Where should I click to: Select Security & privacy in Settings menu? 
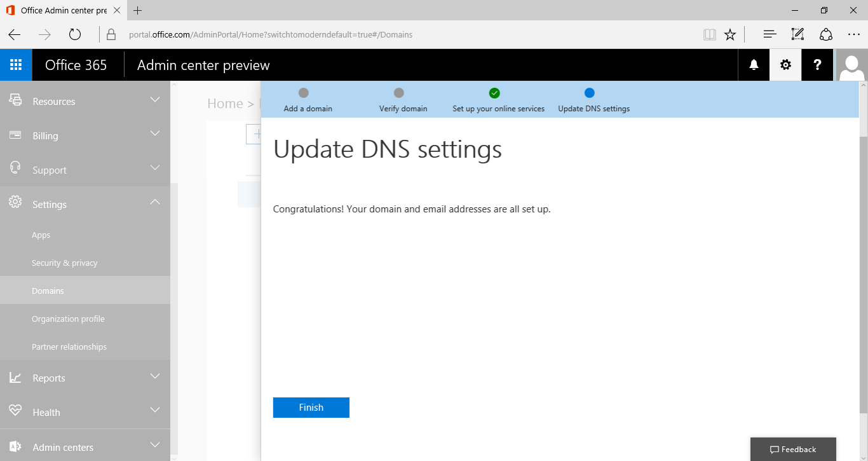[65, 263]
